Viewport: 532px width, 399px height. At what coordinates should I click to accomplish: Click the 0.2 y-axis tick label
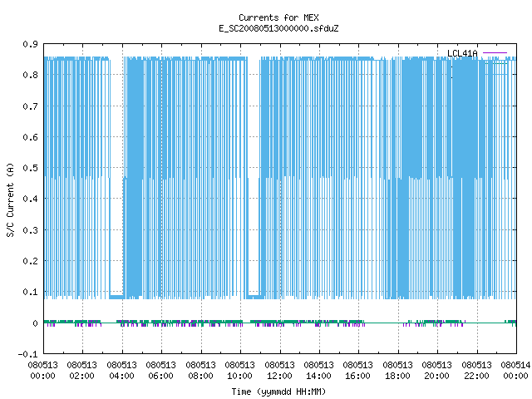point(31,261)
